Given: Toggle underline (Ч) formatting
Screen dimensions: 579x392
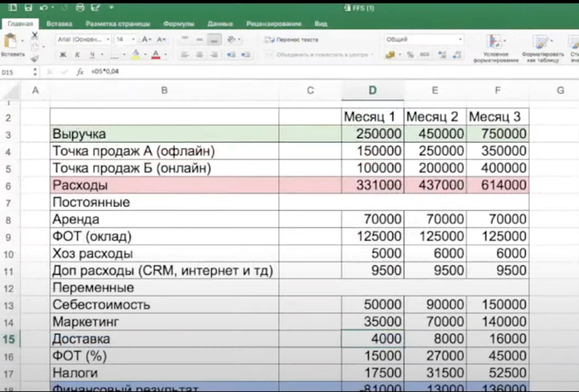Looking at the screenshot, I should (92, 55).
